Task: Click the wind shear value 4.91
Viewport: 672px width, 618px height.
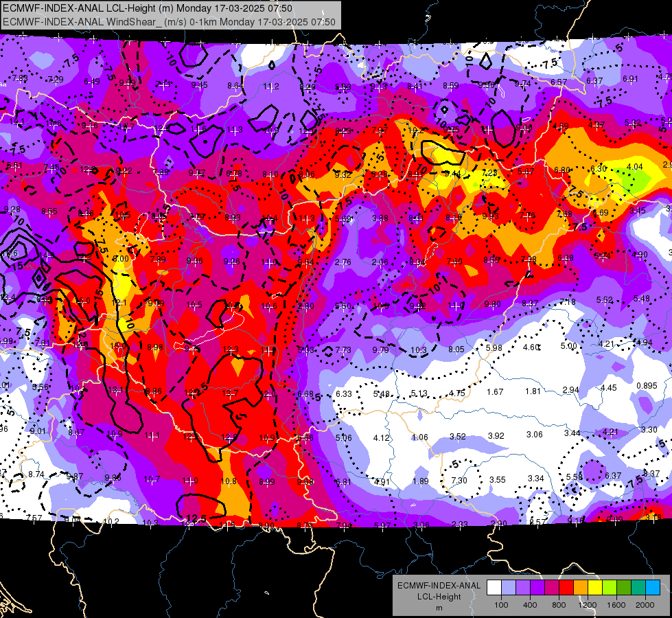Action: (x=382, y=481)
